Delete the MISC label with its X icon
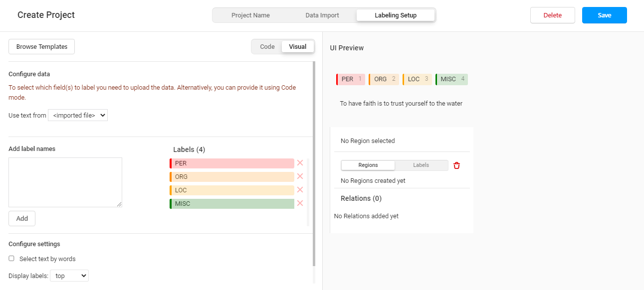The width and height of the screenshot is (644, 290). coord(300,203)
